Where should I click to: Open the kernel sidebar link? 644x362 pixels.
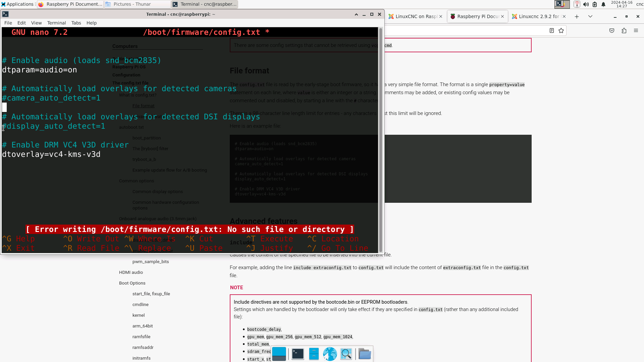pyautogui.click(x=139, y=315)
